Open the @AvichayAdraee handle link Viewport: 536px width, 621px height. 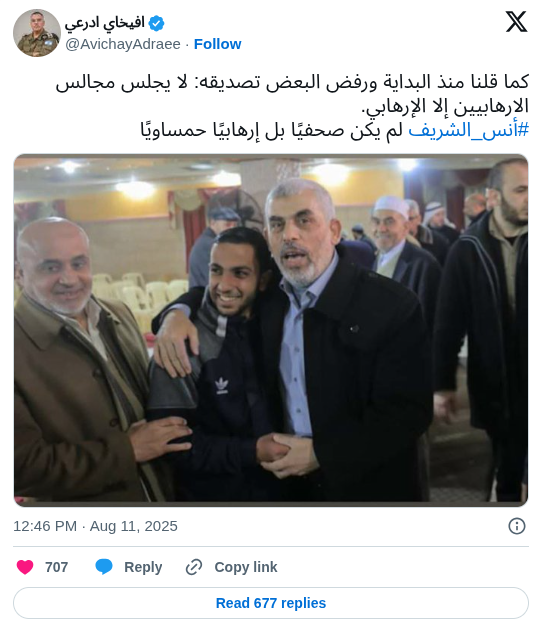123,44
